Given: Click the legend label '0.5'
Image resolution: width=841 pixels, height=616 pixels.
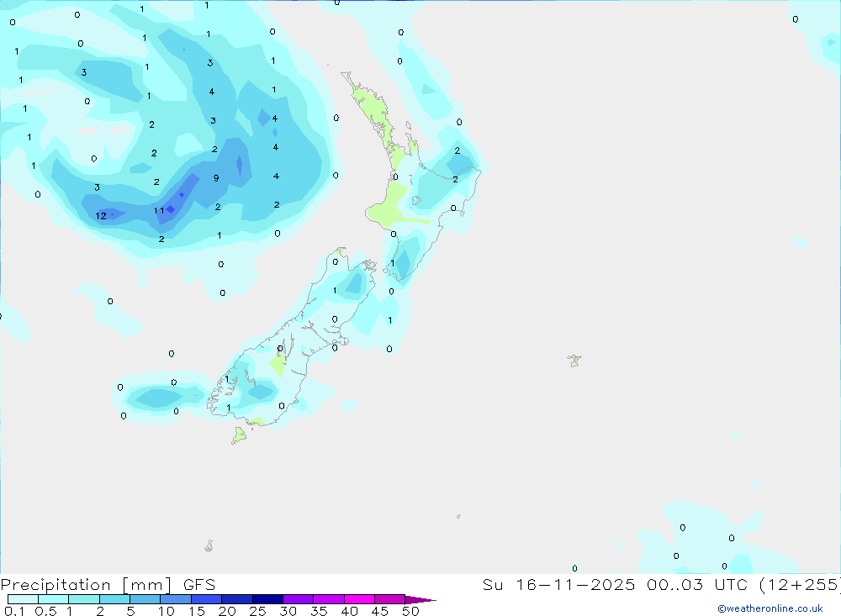Looking at the screenshot, I should pyautogui.click(x=45, y=611).
